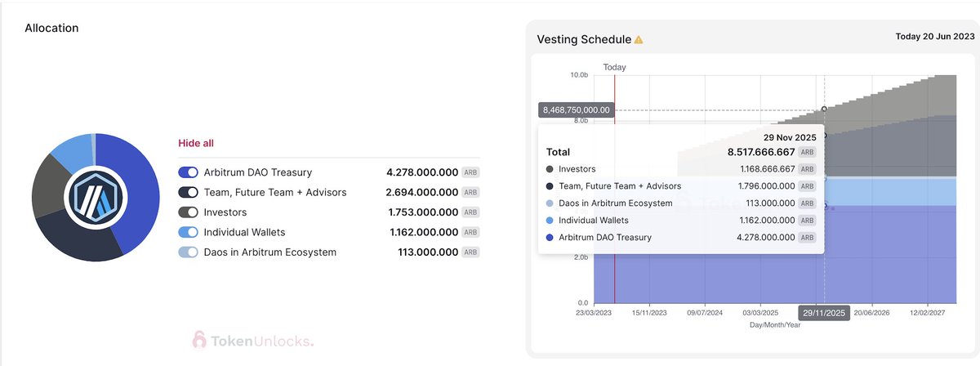Click the Investors dot in the tooltip
The image size is (980, 366).
click(550, 169)
